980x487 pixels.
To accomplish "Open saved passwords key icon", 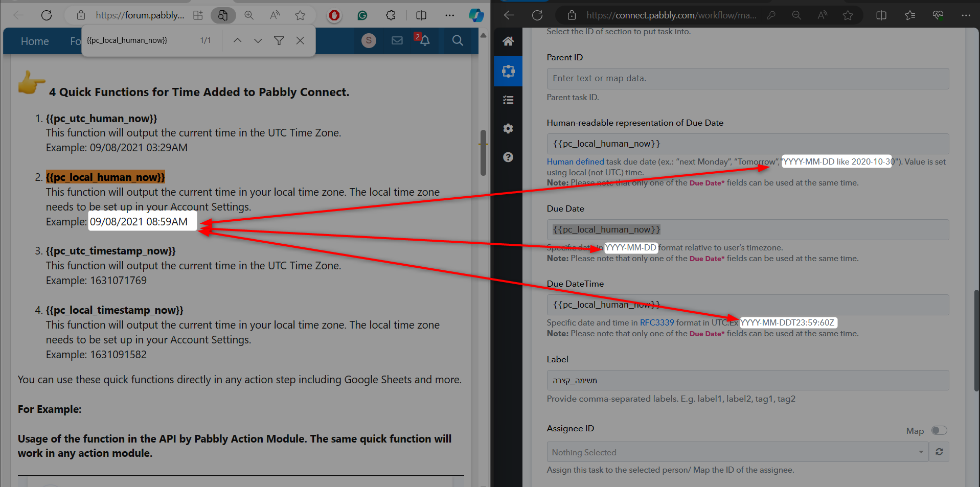I will [771, 15].
